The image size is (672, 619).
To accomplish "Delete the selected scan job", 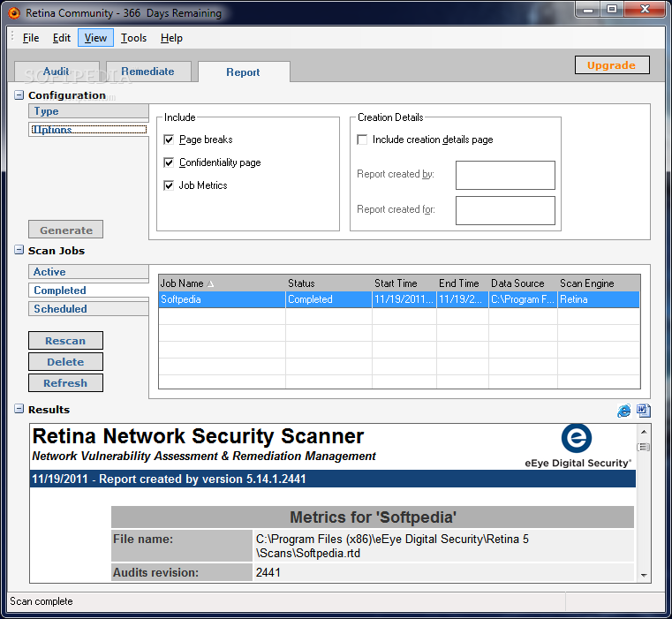I will click(x=66, y=362).
